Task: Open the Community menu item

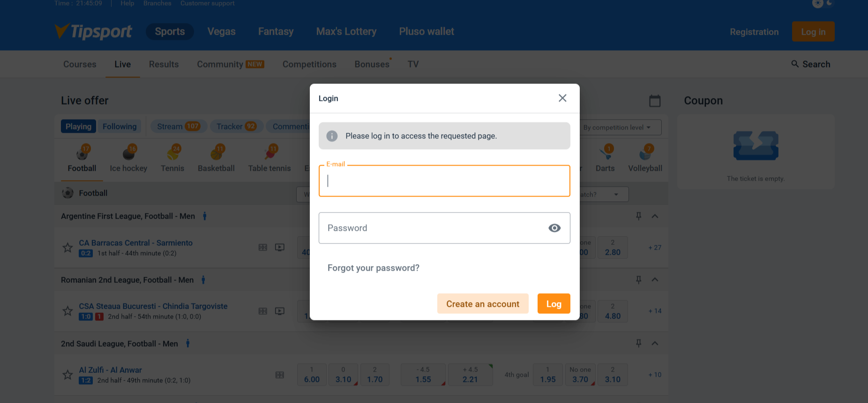Action: tap(220, 64)
